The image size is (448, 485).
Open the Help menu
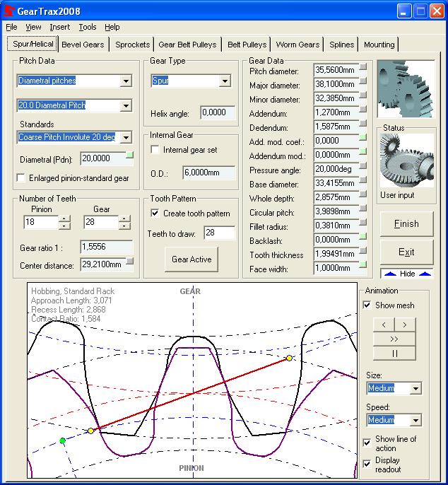112,27
